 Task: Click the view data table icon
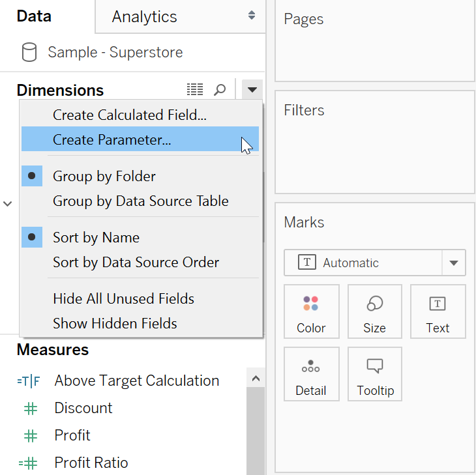pos(194,90)
